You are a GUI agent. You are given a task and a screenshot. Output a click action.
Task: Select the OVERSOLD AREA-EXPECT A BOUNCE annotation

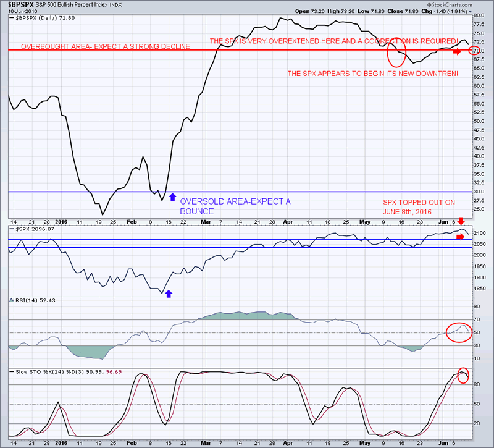point(235,206)
